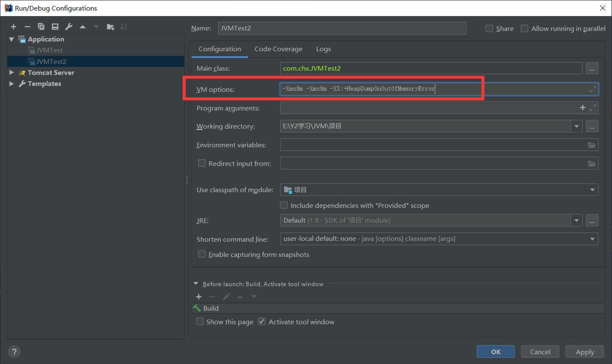Open edit templates wrench icon
This screenshot has width=612, height=364.
coord(69,27)
